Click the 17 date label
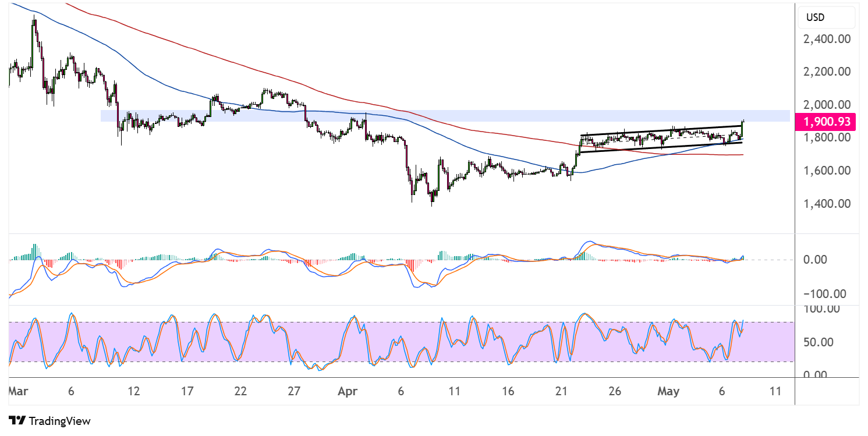Viewport: 868px width, 436px height. coord(187,392)
